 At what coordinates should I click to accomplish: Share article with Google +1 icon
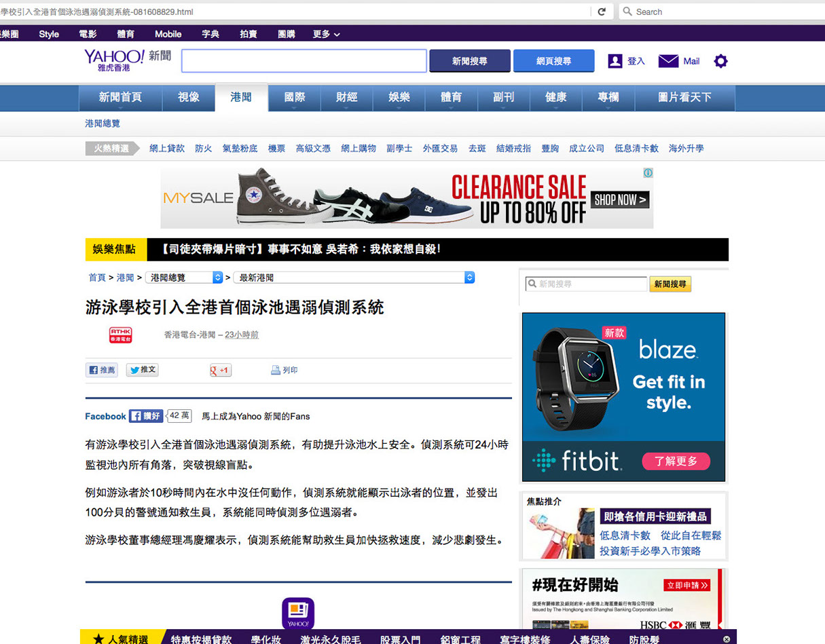pyautogui.click(x=221, y=371)
